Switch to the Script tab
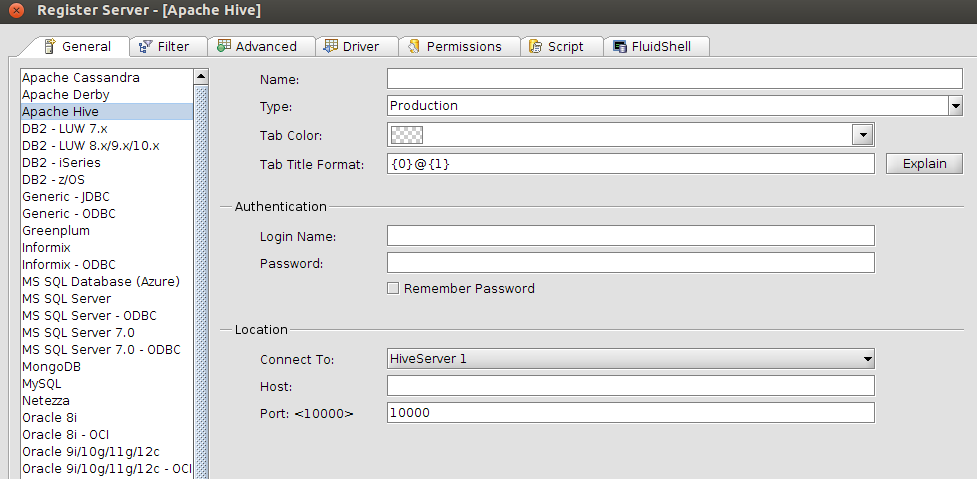The width and height of the screenshot is (977, 479). (x=561, y=47)
